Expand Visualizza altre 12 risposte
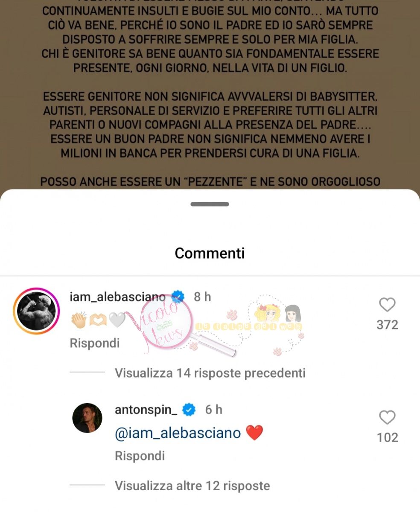The image size is (420, 512). tap(192, 486)
